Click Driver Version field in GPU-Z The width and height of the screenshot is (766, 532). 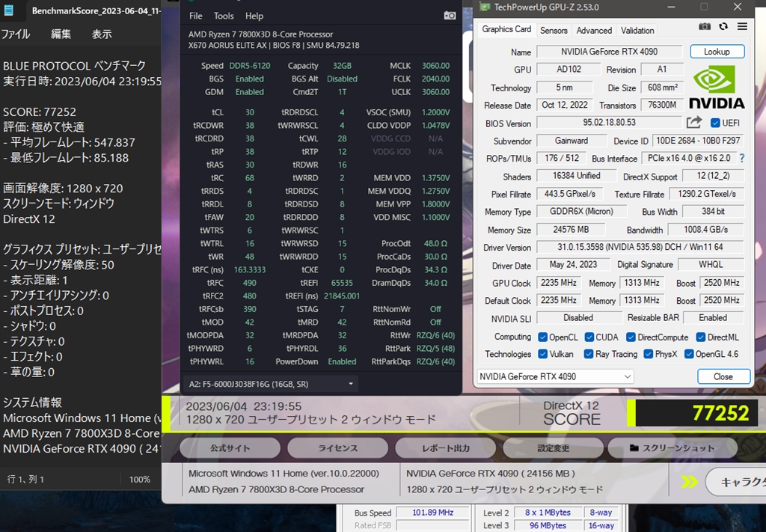640,247
